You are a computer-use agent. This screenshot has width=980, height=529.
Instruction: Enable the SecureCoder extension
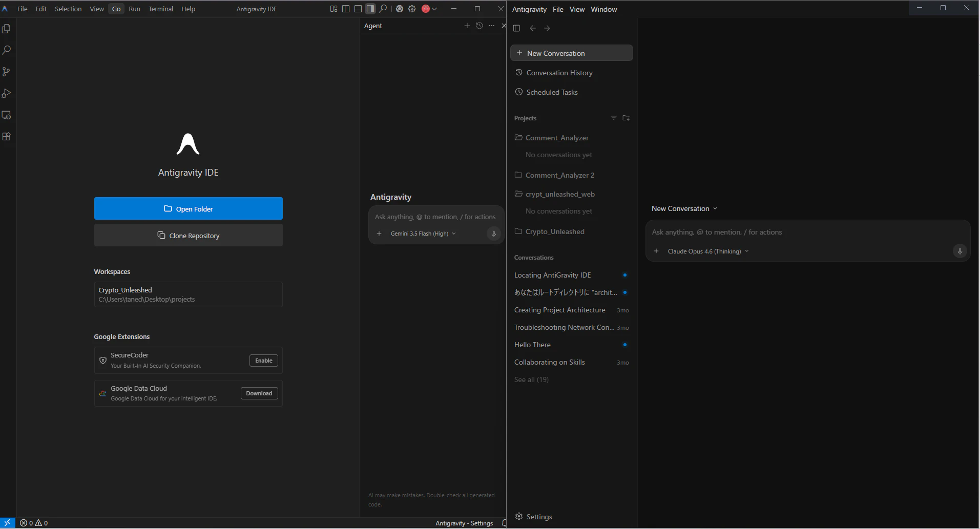point(264,361)
